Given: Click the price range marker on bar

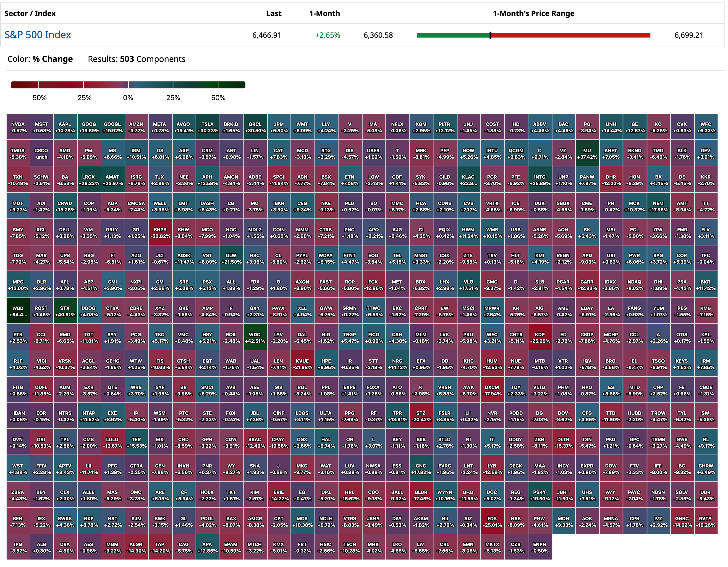Looking at the screenshot, I should (x=490, y=35).
